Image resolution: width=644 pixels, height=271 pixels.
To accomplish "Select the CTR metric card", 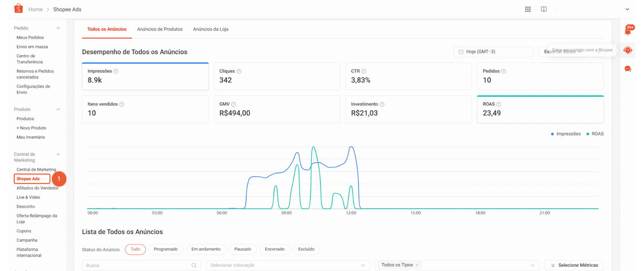I will [x=409, y=76].
